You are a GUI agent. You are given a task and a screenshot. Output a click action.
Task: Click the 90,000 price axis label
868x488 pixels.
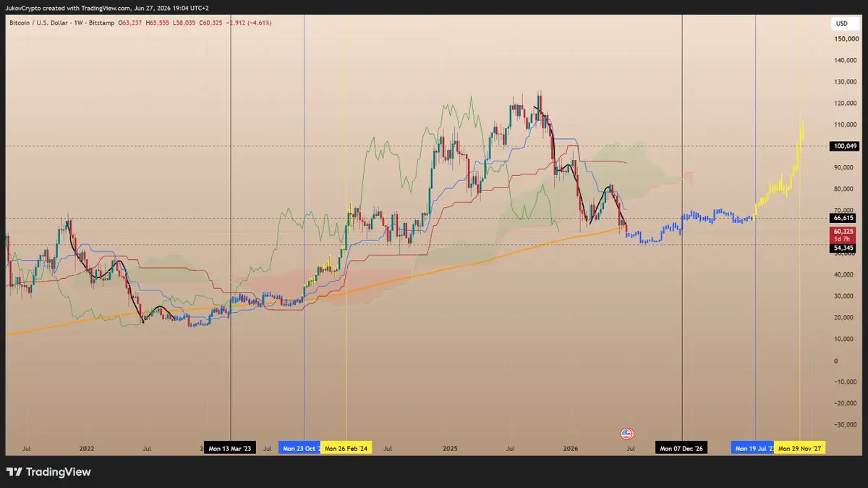tap(845, 167)
